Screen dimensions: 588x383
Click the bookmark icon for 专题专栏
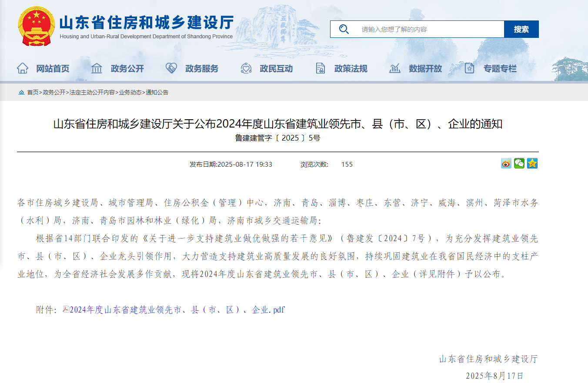(x=469, y=68)
